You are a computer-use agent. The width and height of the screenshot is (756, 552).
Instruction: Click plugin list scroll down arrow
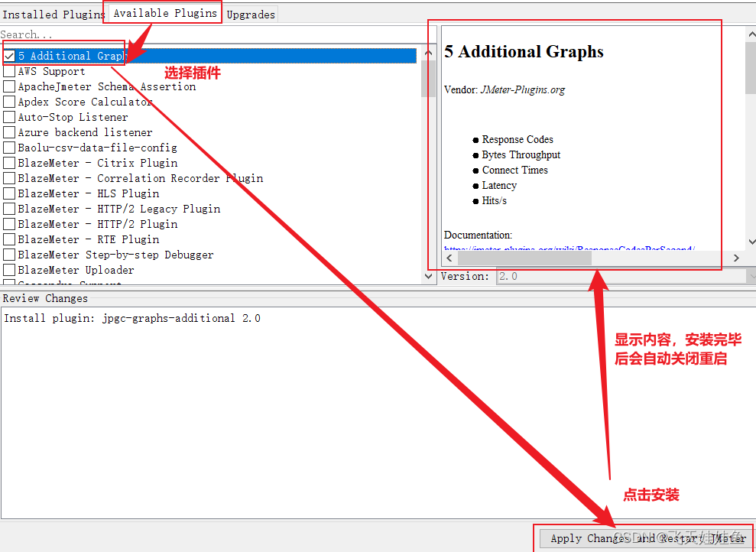(428, 276)
